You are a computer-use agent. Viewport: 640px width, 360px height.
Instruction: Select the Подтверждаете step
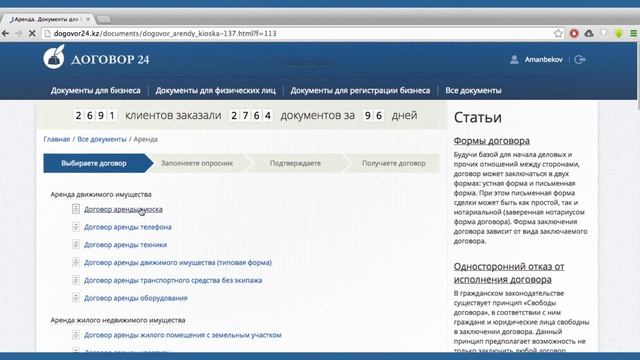tap(295, 163)
